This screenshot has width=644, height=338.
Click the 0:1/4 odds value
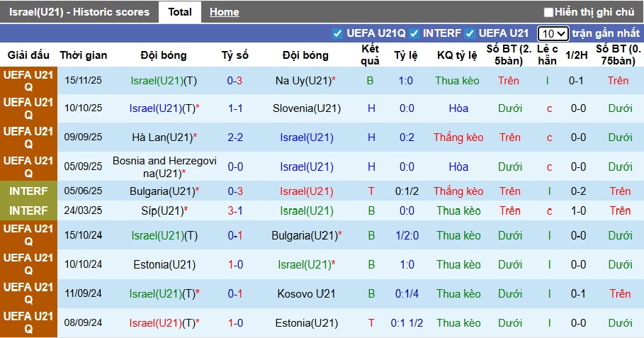point(407,293)
